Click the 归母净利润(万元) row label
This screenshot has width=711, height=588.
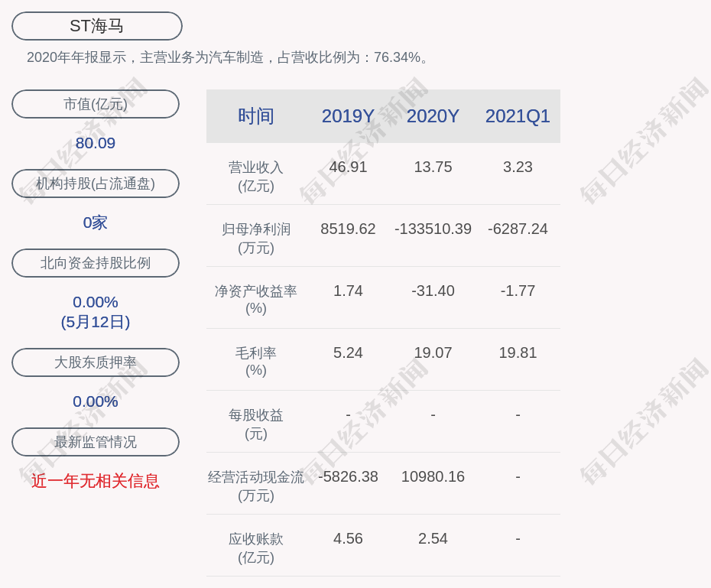click(256, 239)
